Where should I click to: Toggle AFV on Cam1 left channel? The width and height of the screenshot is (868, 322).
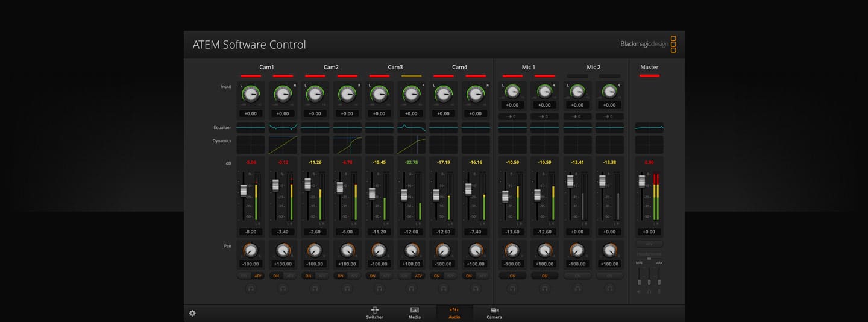coord(258,276)
